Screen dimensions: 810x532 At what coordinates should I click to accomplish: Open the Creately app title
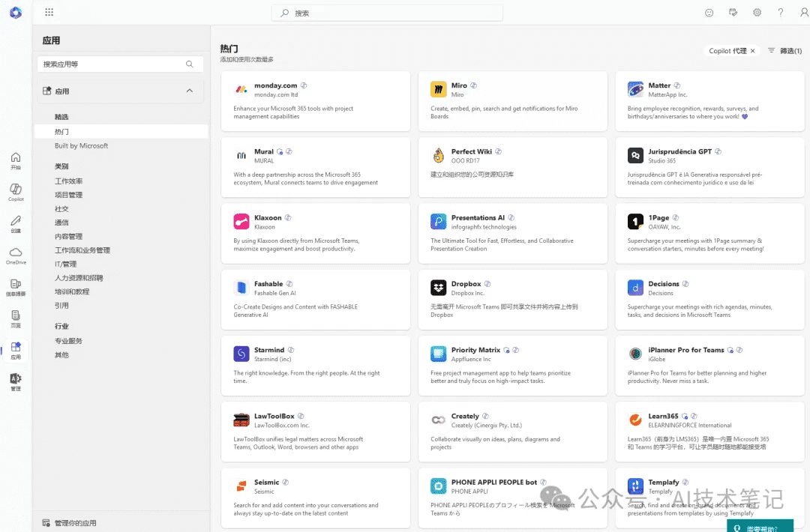pyautogui.click(x=465, y=416)
